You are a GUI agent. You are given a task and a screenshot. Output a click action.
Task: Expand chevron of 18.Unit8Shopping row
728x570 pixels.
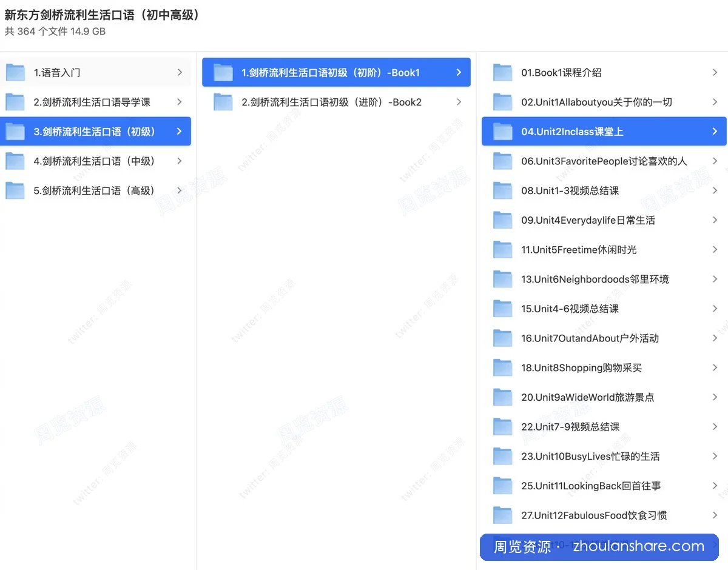coord(715,367)
